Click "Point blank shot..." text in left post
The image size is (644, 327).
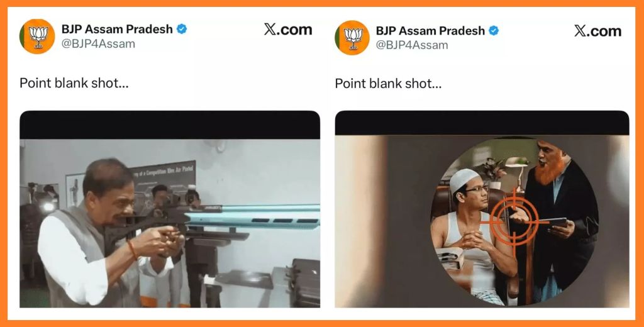tap(74, 83)
